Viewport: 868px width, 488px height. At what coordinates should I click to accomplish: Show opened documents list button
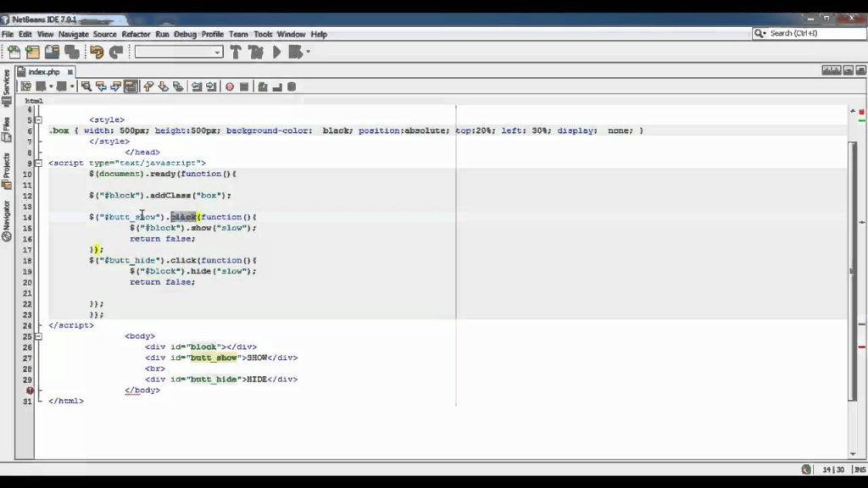848,70
